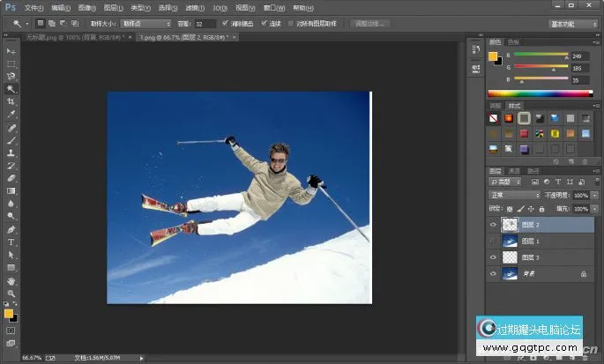
Task: Click the Magic Wand tool preset icon
Action: tap(15, 24)
